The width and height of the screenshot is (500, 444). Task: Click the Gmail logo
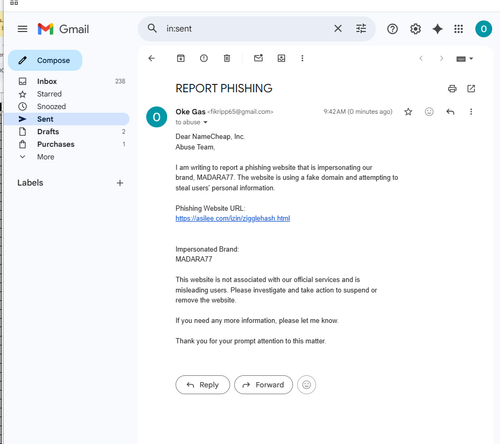point(63,29)
